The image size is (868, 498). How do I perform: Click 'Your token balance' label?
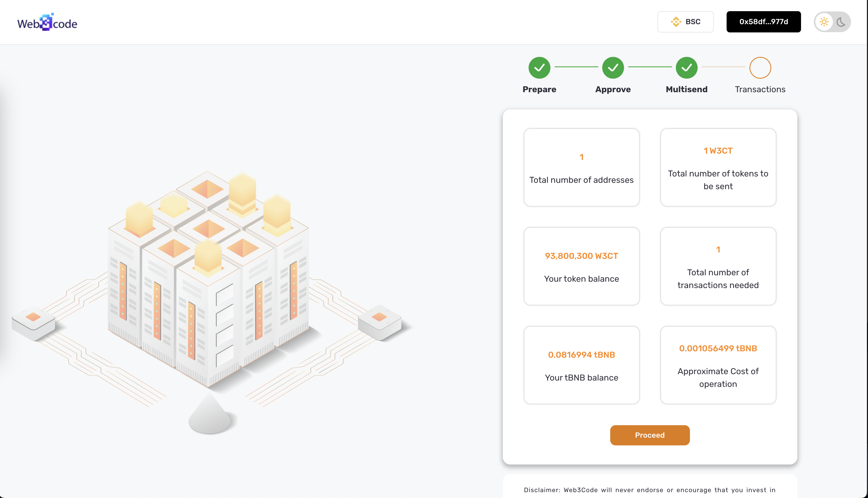point(582,279)
